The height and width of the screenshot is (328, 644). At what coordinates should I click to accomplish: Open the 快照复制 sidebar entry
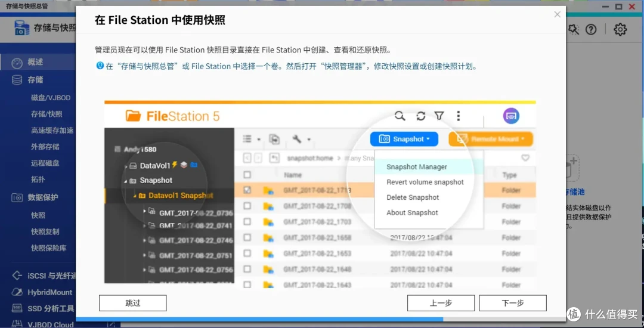point(45,231)
